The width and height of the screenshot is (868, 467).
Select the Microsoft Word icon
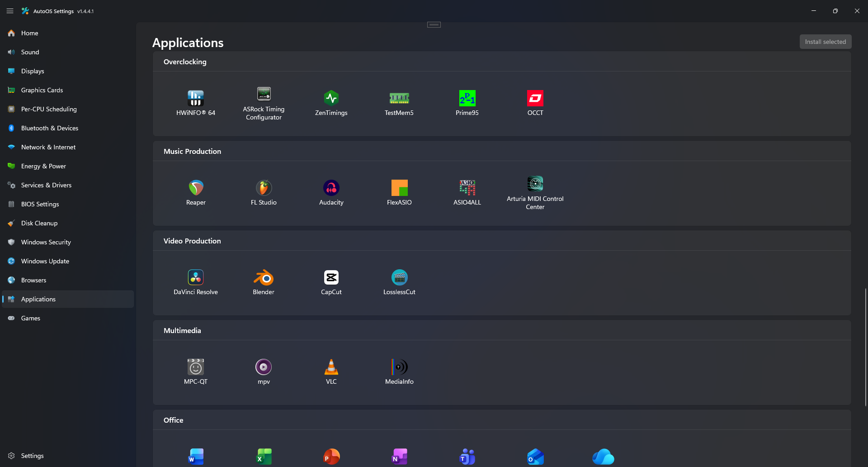(x=196, y=457)
